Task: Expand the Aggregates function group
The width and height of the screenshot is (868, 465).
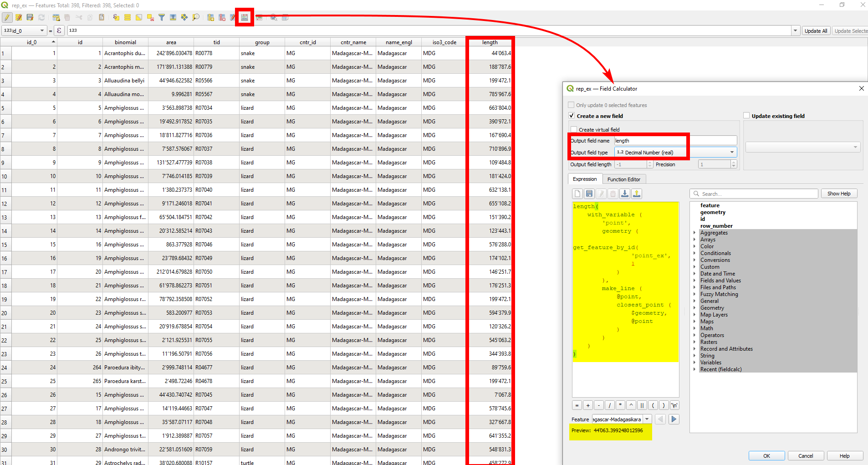Action: [694, 233]
